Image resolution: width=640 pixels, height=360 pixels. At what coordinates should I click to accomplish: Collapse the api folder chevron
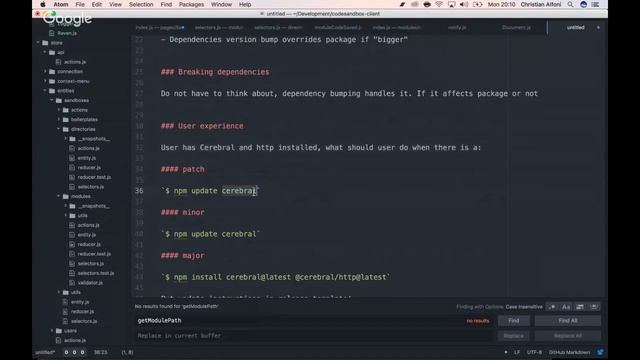pos(45,52)
